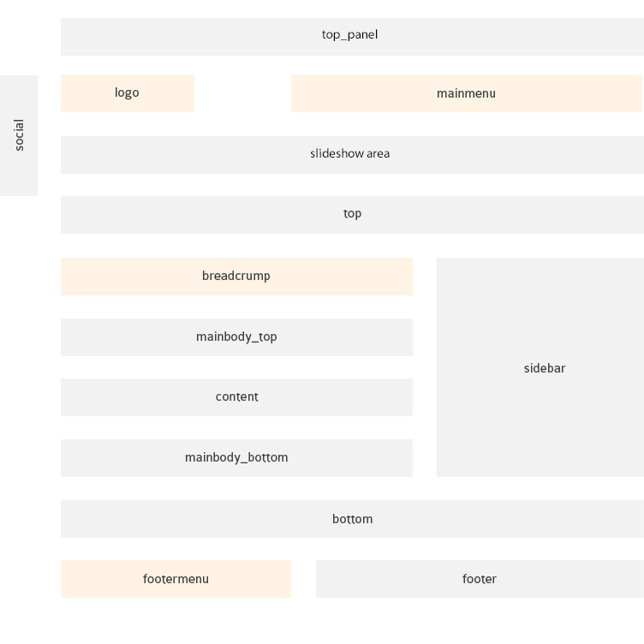
Task: Click the content area block
Action: 236,397
